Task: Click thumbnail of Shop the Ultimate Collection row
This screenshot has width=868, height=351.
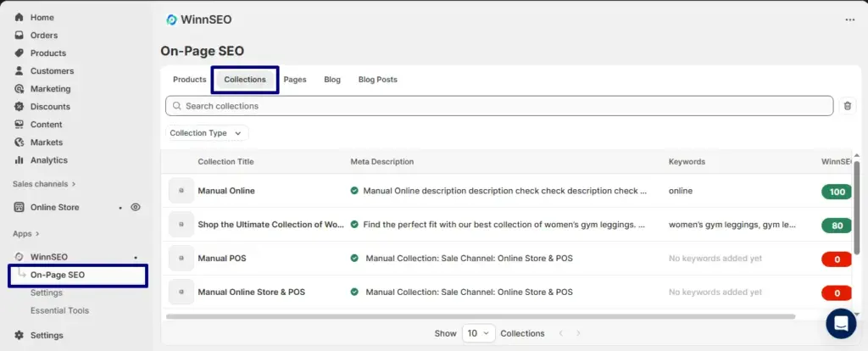Action: coord(181,224)
